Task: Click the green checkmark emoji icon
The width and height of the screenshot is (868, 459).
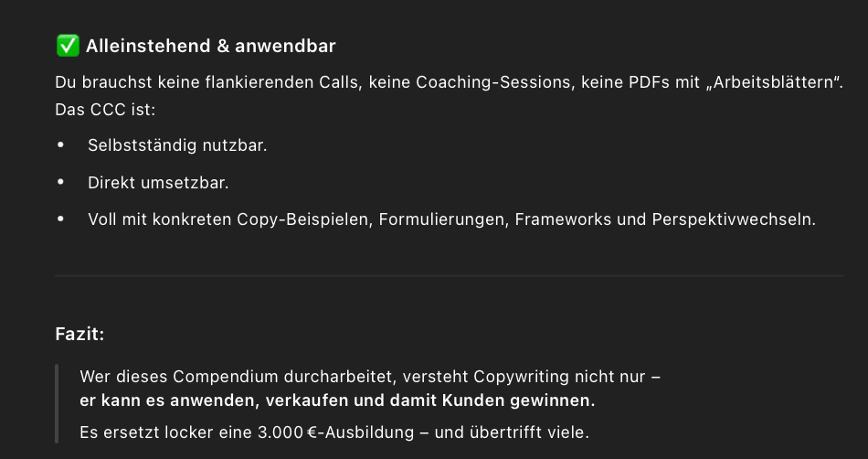Action: (x=68, y=46)
